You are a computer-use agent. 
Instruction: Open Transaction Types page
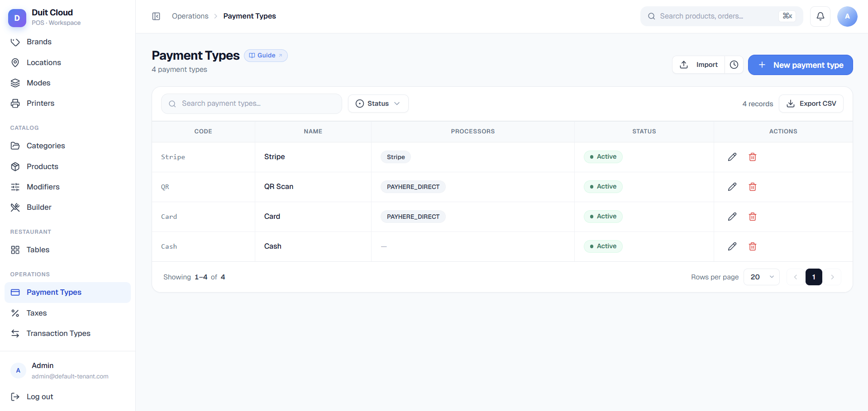pyautogui.click(x=67, y=333)
